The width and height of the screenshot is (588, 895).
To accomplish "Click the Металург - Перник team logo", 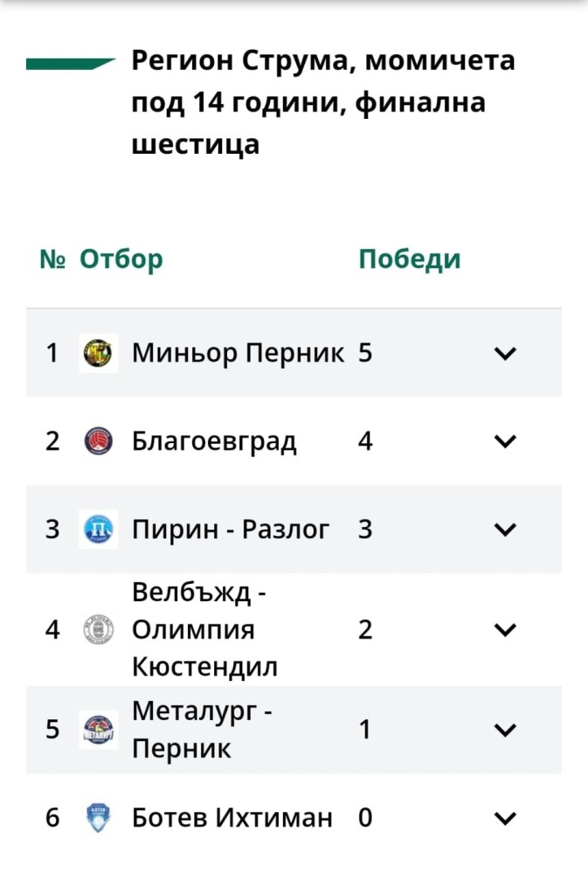I will tap(98, 730).
